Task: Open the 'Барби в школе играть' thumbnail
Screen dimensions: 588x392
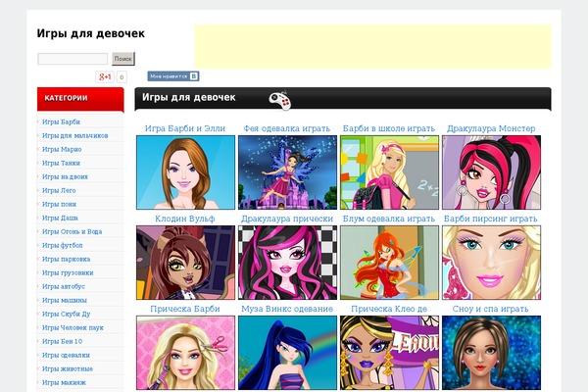Action: coord(390,172)
